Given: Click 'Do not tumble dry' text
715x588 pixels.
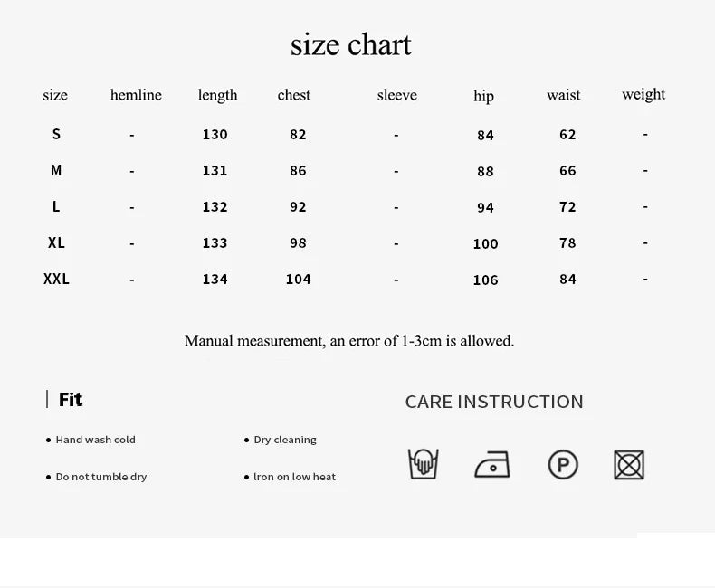Looking at the screenshot, I should point(101,477).
